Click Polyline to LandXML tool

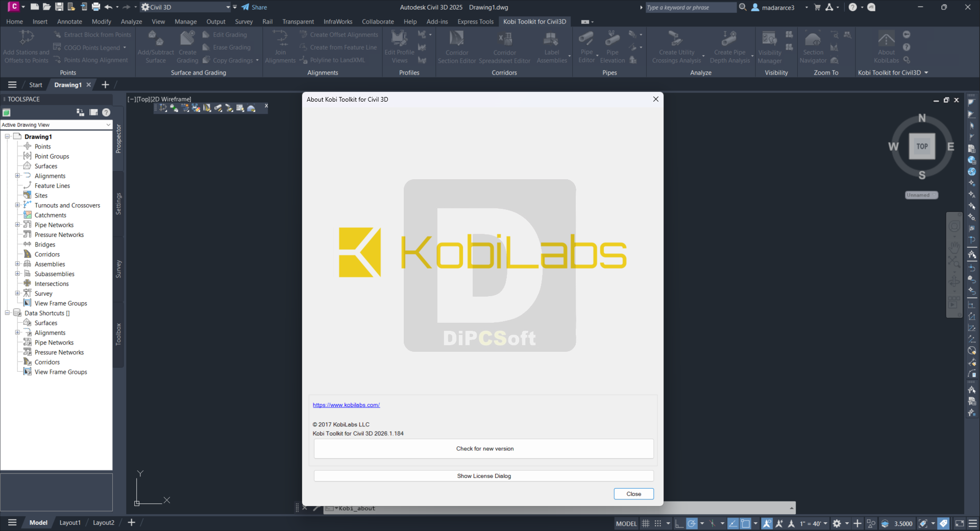coord(332,60)
